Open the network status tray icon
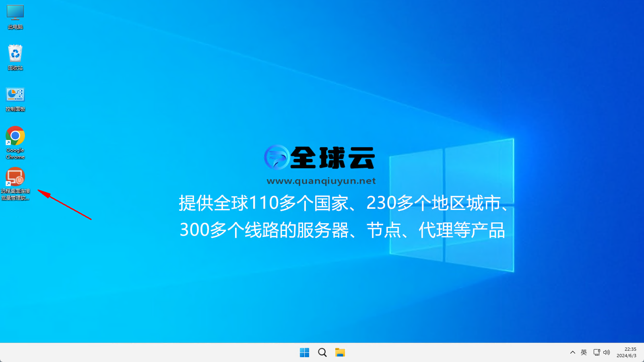 coord(597,352)
